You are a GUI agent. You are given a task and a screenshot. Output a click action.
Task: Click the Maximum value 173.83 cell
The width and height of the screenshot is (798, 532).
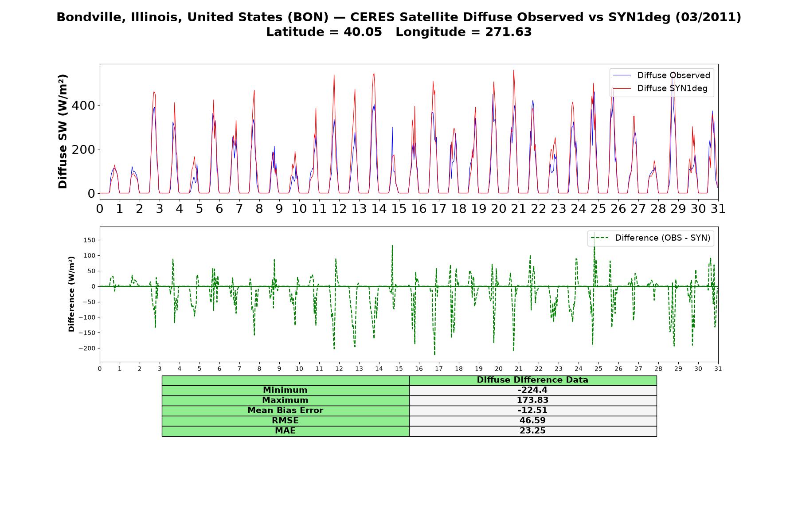click(533, 401)
